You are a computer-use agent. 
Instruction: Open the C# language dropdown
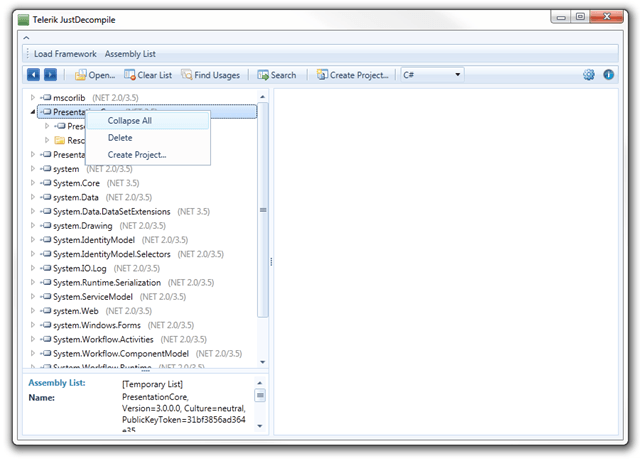pos(432,75)
